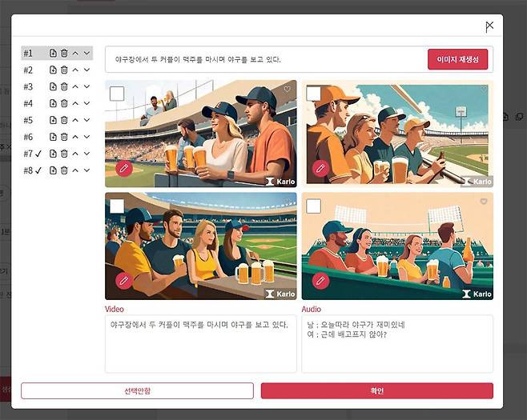Duplicate scene #7 with its page icon

(x=53, y=154)
